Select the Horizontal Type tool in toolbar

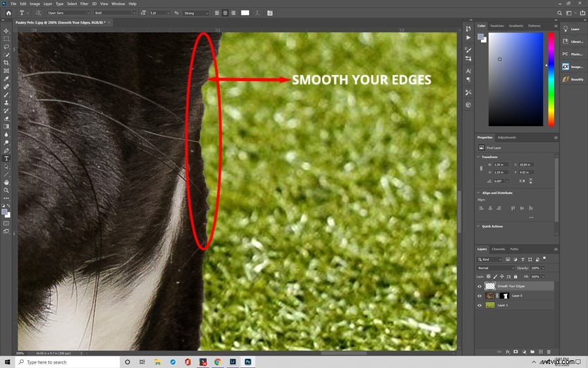pos(7,158)
